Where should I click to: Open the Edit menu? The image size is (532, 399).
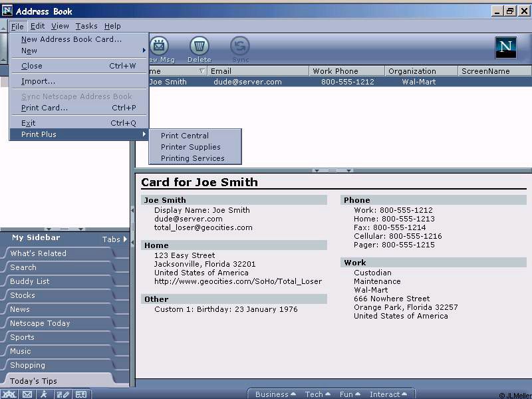37,26
